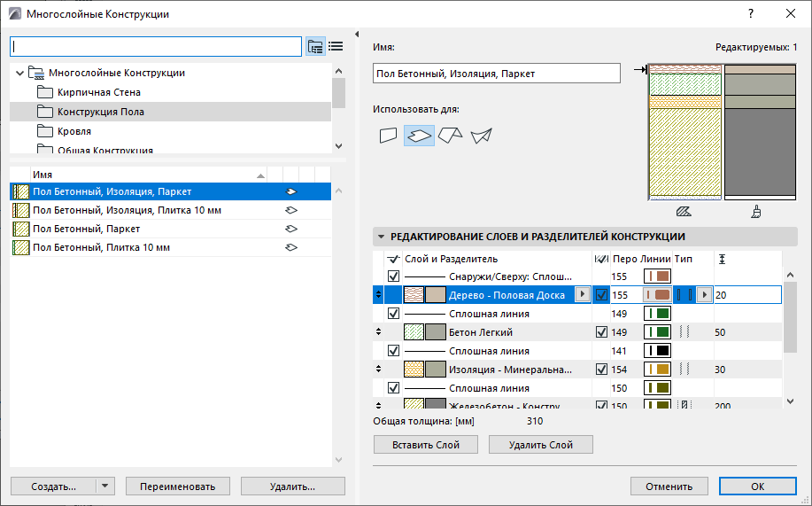Screen dimensions: 812x506
Task: Click thickness value 50 of Бетон Легкий
Action: click(x=720, y=332)
